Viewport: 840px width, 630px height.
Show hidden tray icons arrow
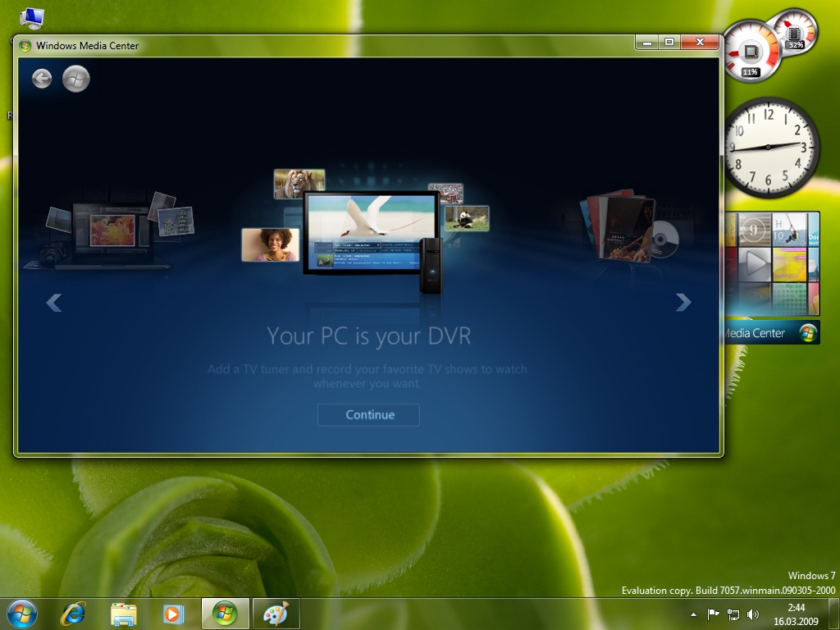[x=694, y=614]
